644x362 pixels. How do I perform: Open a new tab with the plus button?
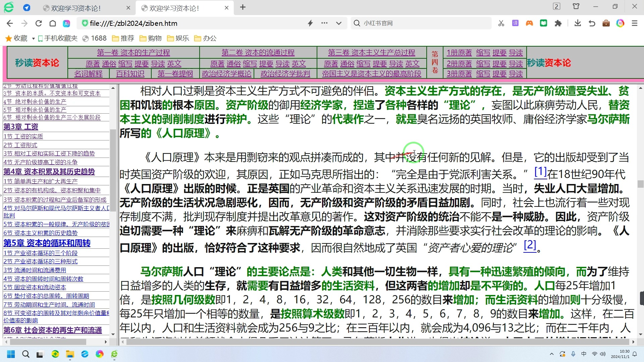coord(243,7)
